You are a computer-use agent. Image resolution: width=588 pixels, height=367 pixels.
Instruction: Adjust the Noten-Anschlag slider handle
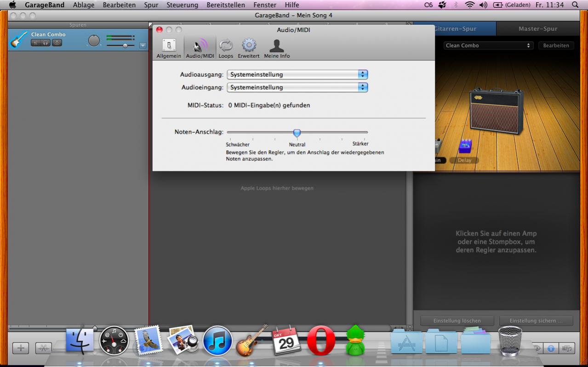coord(297,133)
